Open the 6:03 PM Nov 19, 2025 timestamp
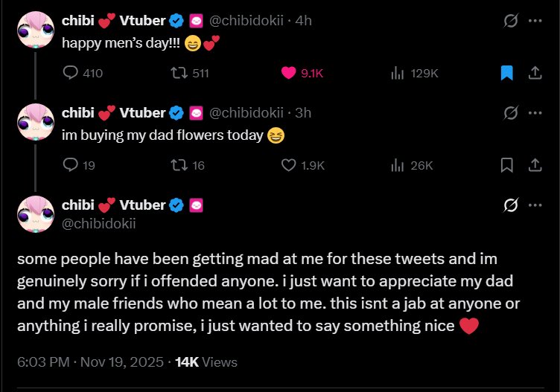The image size is (560, 392). pos(89,362)
